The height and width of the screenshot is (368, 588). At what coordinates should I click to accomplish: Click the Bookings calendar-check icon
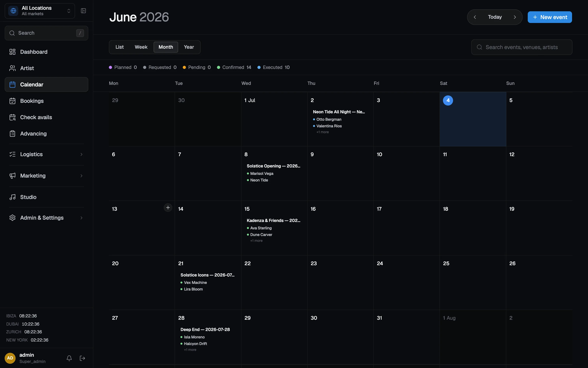(x=12, y=101)
